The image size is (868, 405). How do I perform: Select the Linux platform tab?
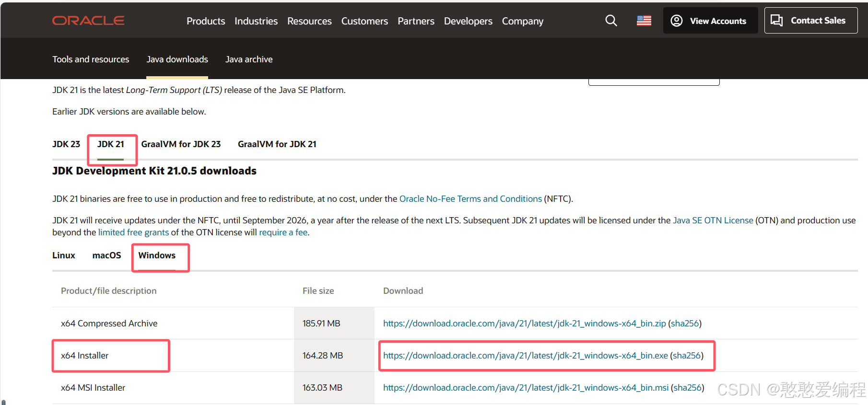coord(64,255)
